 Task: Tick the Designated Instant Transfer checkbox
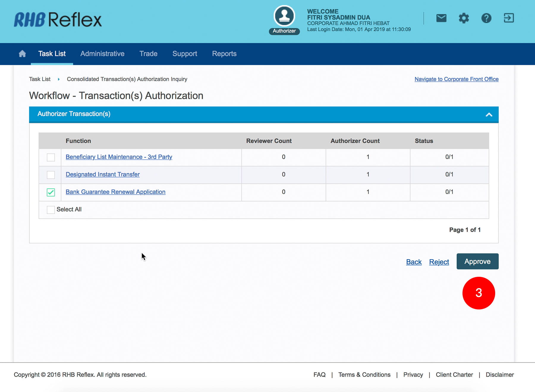tap(51, 175)
